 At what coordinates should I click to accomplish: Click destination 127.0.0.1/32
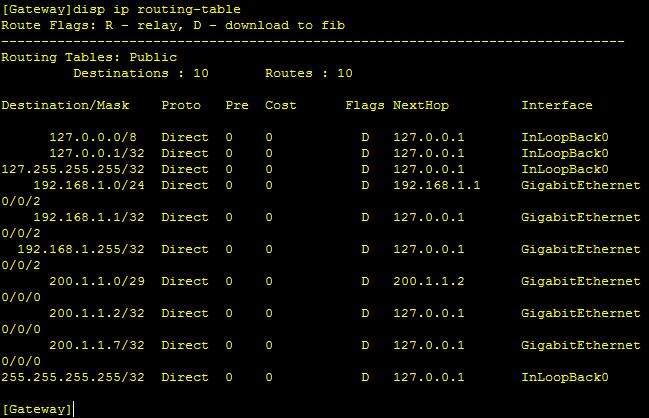pyautogui.click(x=97, y=153)
